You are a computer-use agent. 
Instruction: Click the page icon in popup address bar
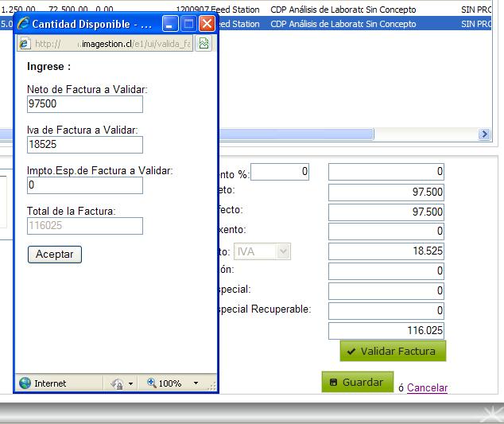[25, 44]
